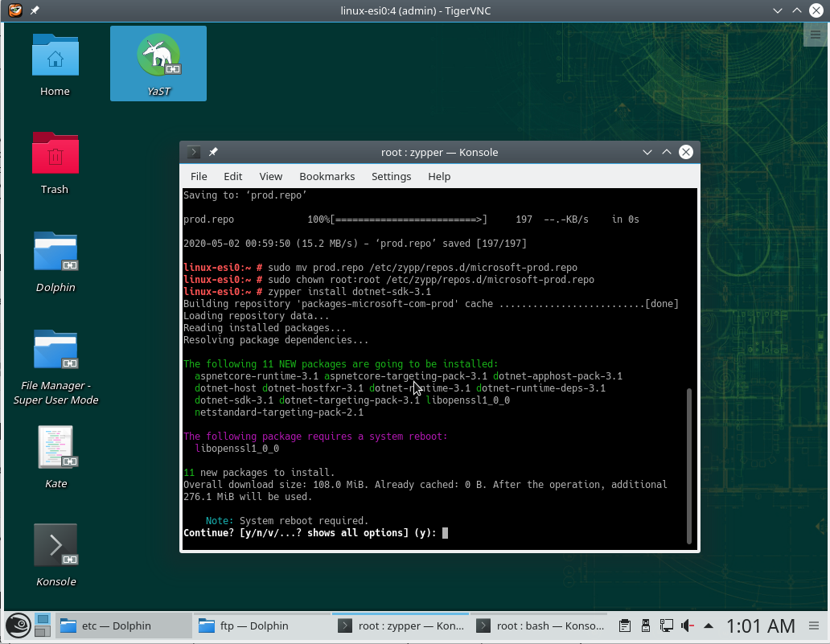830x644 pixels.
Task: Toggle pin on the Konsole window titlebar
Action: (x=213, y=153)
